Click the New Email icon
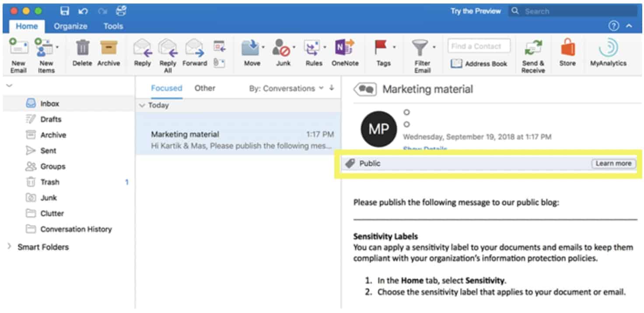644x313 pixels. pyautogui.click(x=18, y=48)
